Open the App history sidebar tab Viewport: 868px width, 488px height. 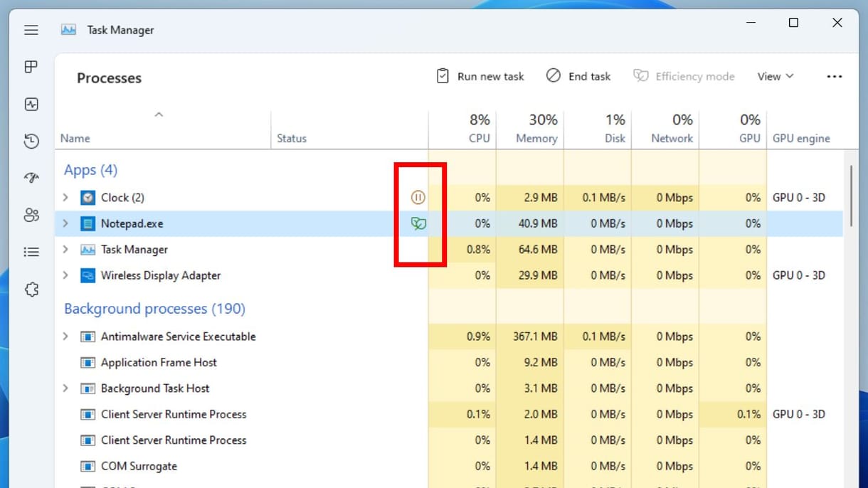pyautogui.click(x=31, y=142)
